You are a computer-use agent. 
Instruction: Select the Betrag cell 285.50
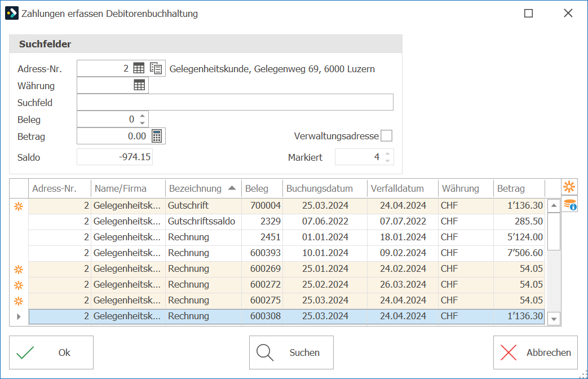(519, 222)
